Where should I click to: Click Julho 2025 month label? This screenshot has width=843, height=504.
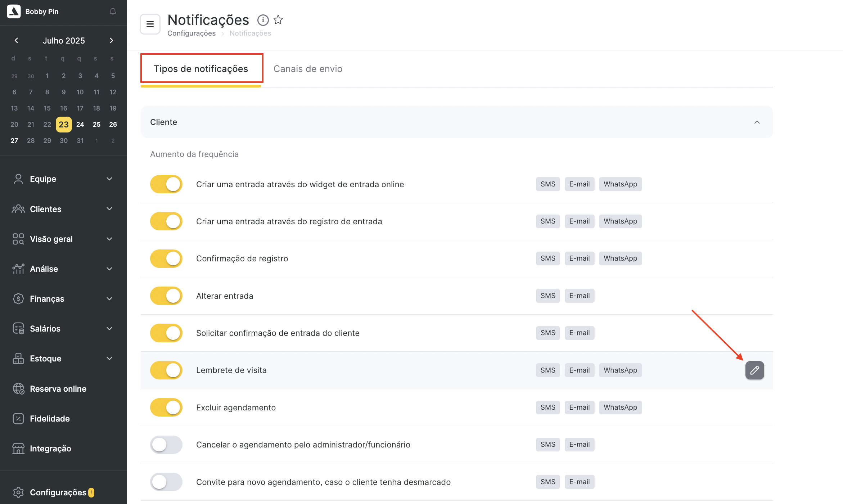coord(64,41)
